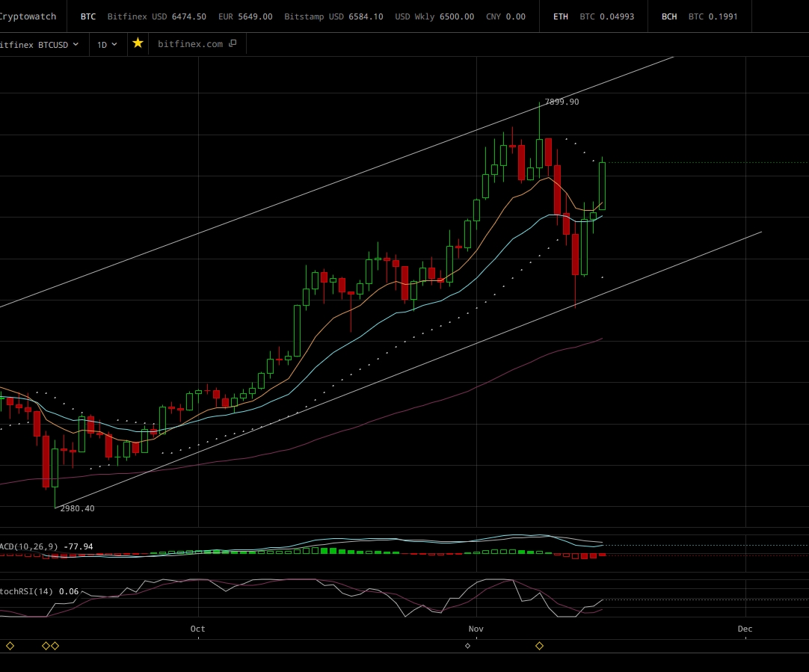
Task: Click ETH BTC 0.04993 price
Action: click(x=607, y=16)
